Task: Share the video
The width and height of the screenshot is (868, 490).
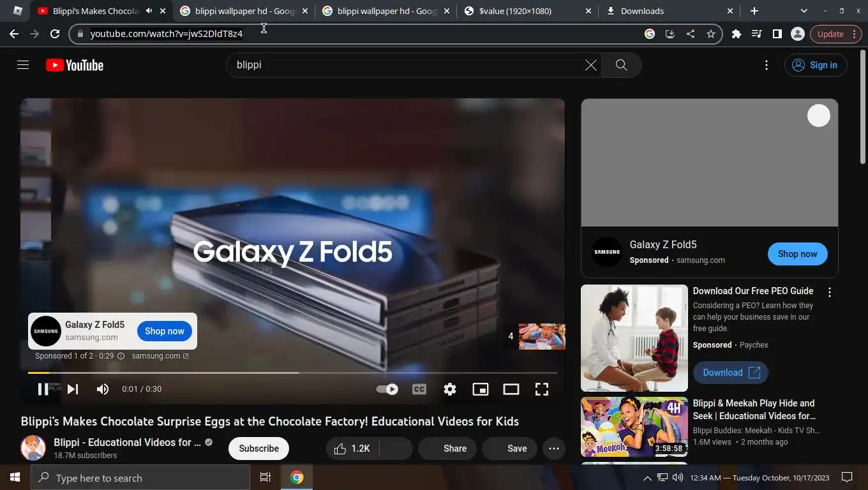Action: (447, 449)
